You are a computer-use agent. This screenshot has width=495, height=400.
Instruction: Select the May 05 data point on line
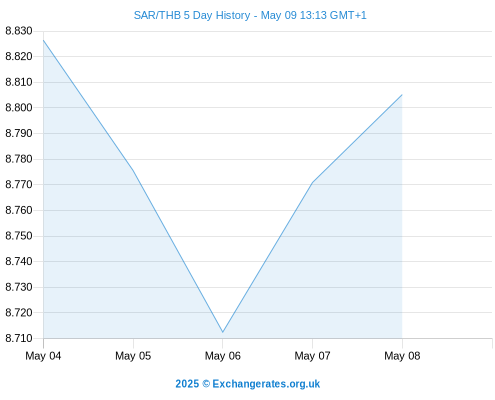tap(133, 170)
